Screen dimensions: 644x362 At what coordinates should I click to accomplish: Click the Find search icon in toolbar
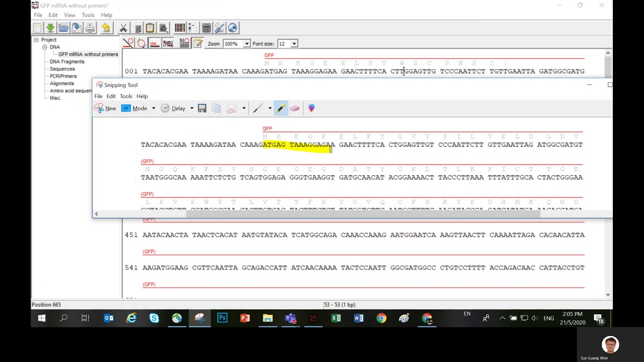(163, 28)
